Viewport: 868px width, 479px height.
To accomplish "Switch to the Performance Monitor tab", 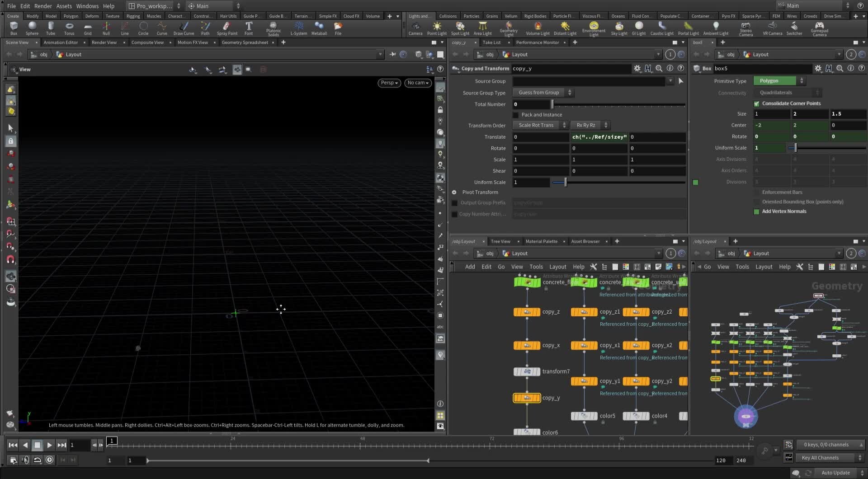I will pyautogui.click(x=538, y=42).
